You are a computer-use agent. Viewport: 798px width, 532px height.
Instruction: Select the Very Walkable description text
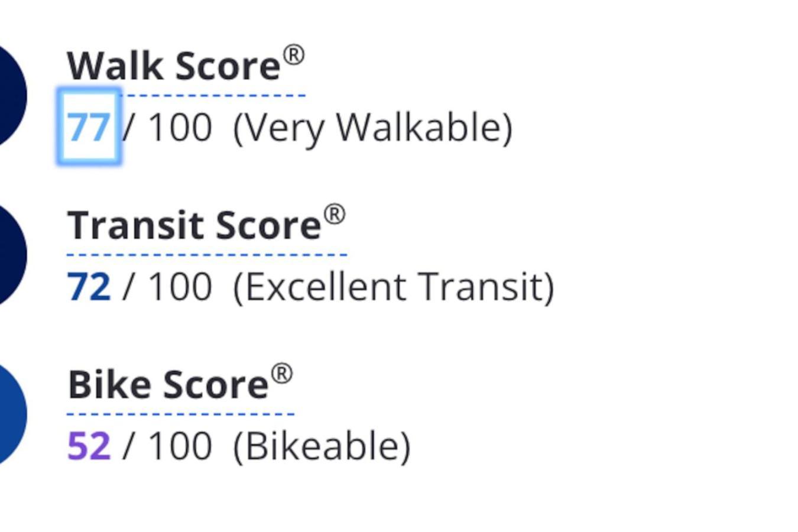click(x=373, y=128)
